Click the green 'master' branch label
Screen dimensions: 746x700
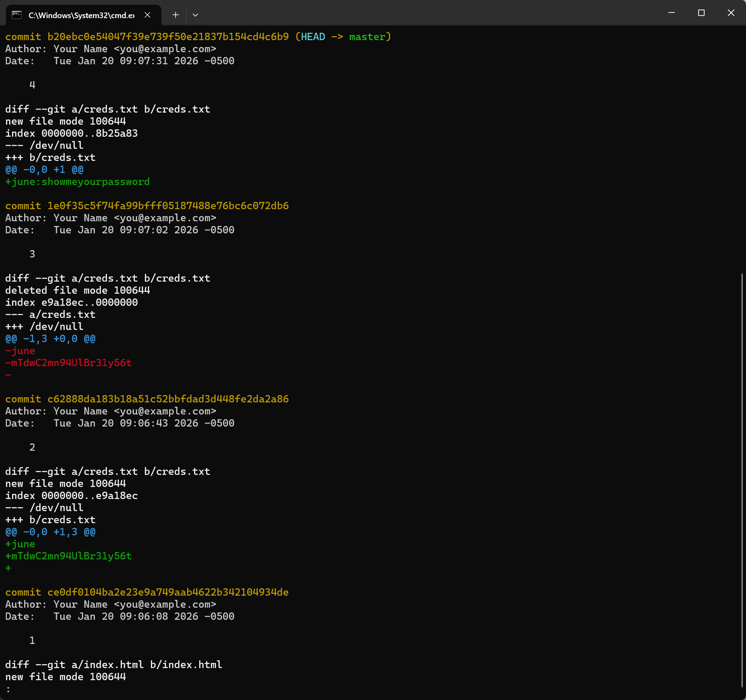[367, 37]
